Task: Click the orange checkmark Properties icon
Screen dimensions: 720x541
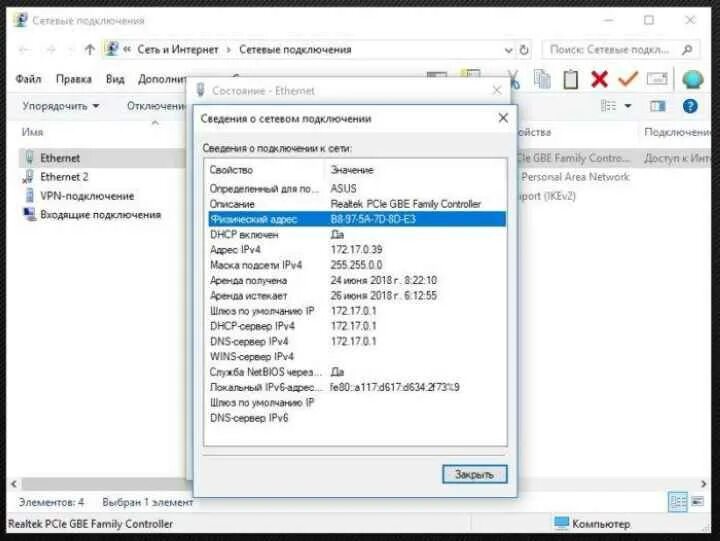Action: click(x=628, y=79)
